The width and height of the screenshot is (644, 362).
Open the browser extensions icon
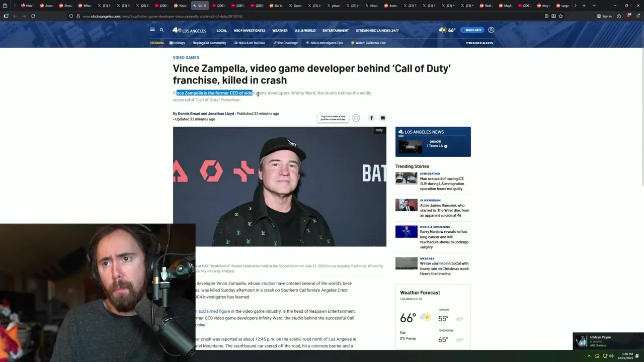coord(619,16)
